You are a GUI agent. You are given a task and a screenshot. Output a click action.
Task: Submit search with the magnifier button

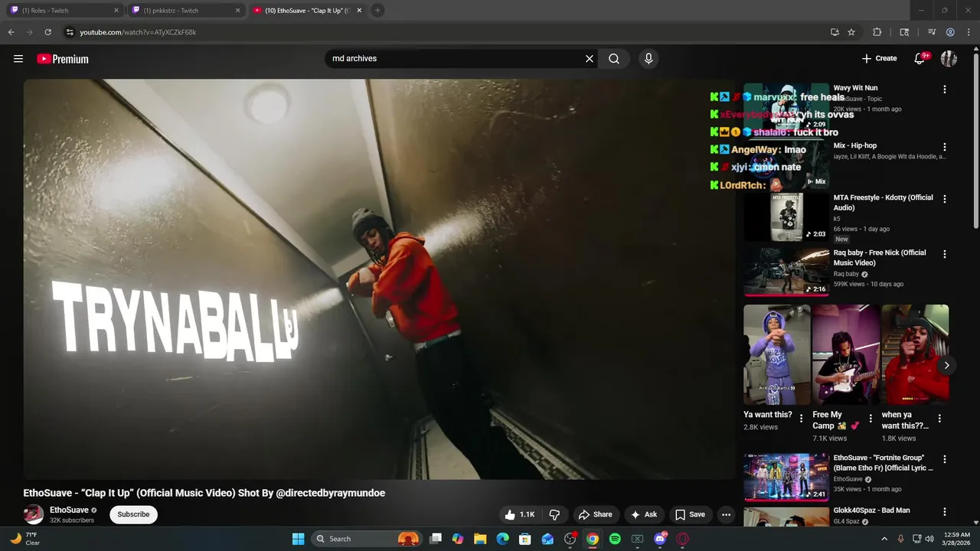pos(614,59)
